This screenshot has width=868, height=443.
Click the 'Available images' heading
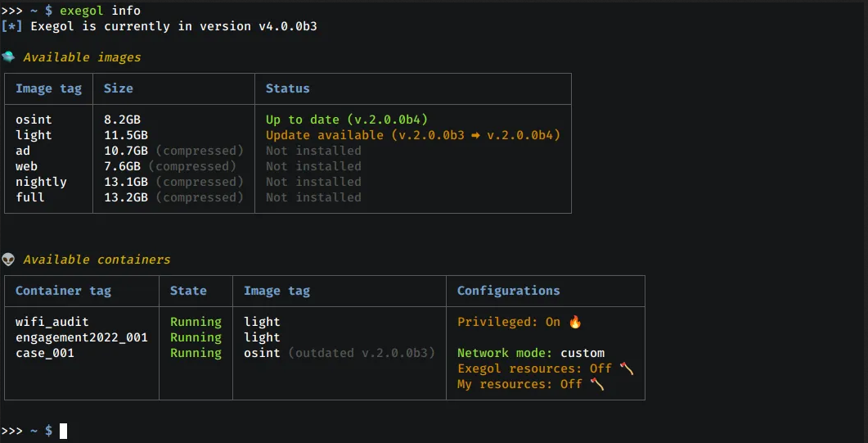pyautogui.click(x=82, y=57)
